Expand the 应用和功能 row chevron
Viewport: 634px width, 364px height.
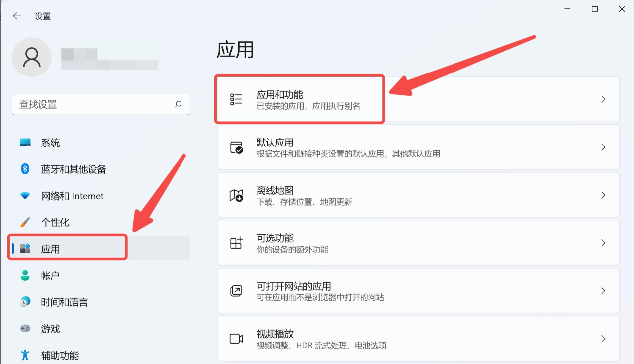pos(603,98)
